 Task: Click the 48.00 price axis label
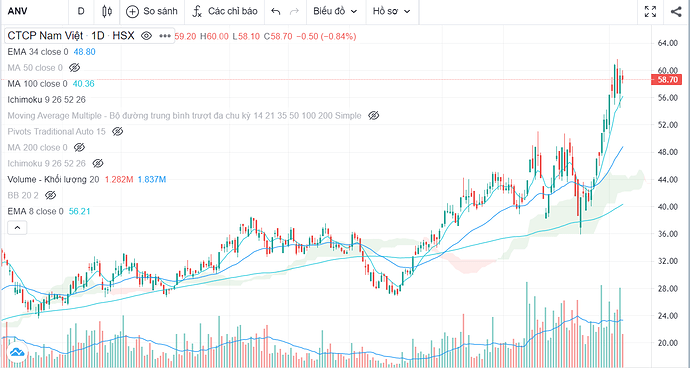tap(668, 152)
